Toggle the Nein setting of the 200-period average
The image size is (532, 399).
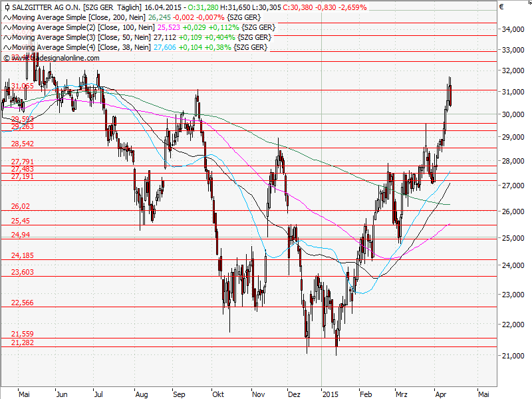136,18
